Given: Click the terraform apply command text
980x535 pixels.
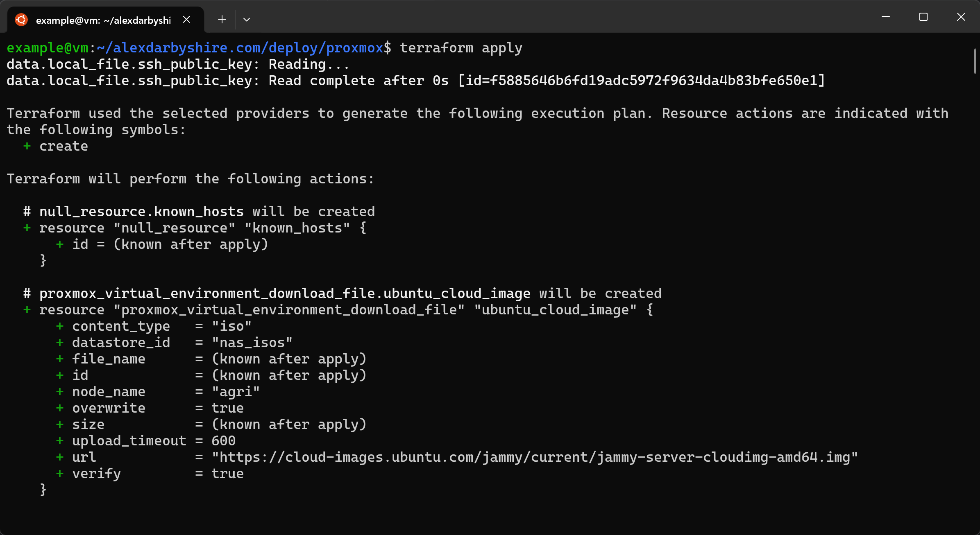Looking at the screenshot, I should [461, 48].
